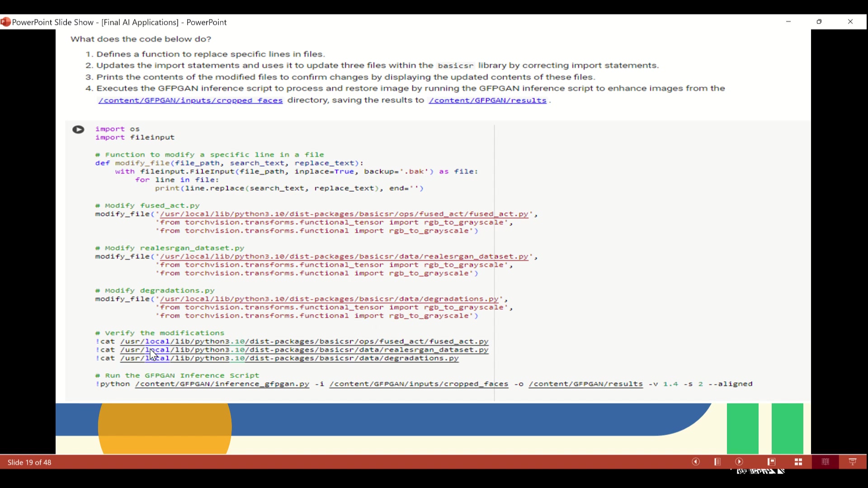
Task: Click the Run cell play button
Action: coord(78,130)
